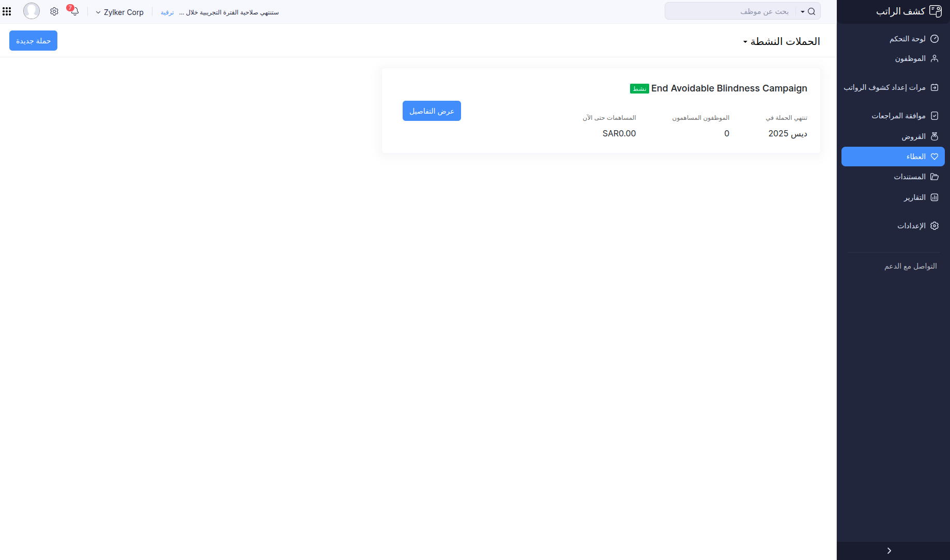The width and height of the screenshot is (950, 560).
Task: Open the apps grid launcher icon
Action: click(7, 11)
